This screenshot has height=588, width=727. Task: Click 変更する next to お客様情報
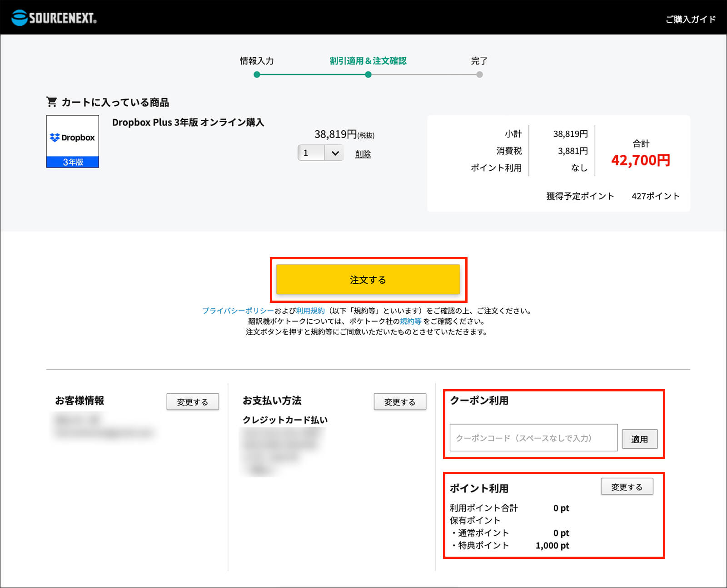(193, 402)
